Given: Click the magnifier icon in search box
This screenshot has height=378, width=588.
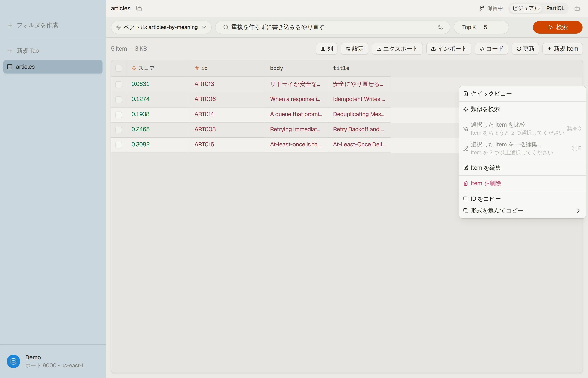Looking at the screenshot, I should click(226, 27).
